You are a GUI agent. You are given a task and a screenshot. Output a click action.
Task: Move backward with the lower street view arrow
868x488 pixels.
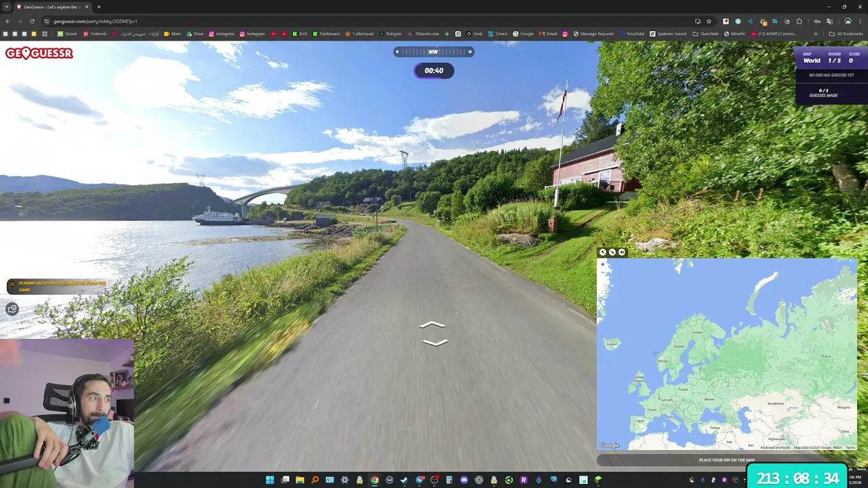pyautogui.click(x=435, y=342)
